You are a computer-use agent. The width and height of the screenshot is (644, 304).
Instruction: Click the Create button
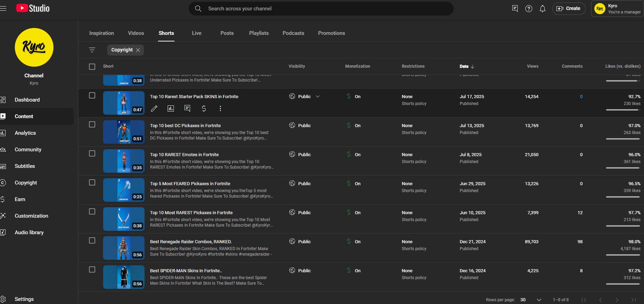click(569, 9)
